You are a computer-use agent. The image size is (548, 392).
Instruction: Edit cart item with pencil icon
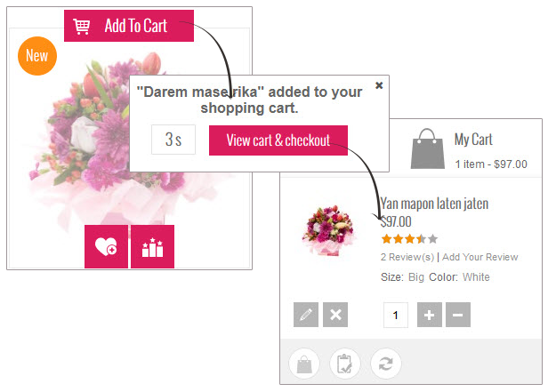[x=306, y=315]
